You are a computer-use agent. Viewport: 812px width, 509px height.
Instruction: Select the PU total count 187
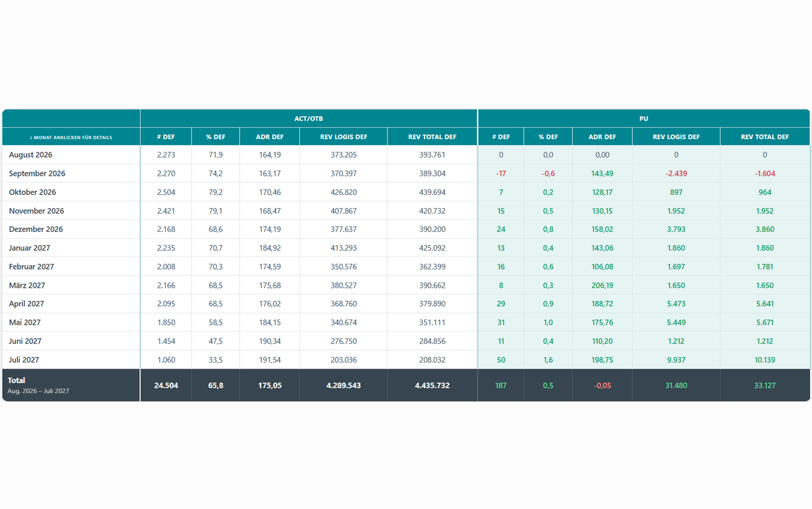501,385
